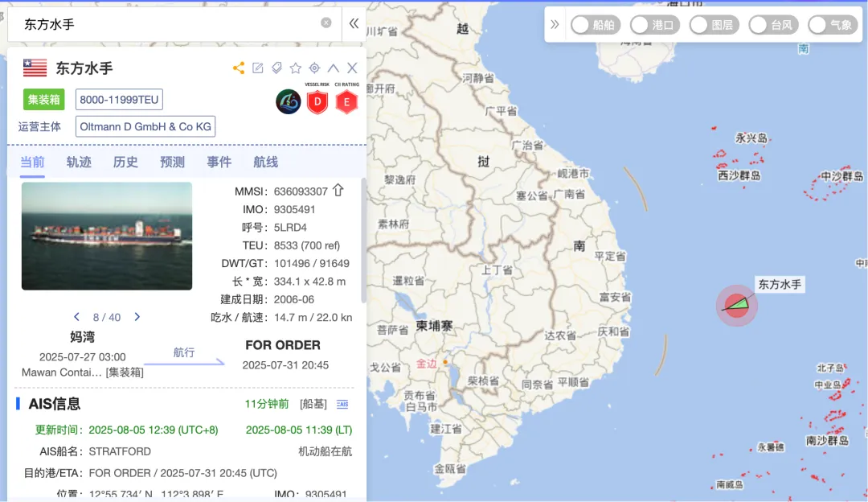The height and width of the screenshot is (502, 868).
Task: Open the Vessel Risk D badge
Action: click(317, 101)
